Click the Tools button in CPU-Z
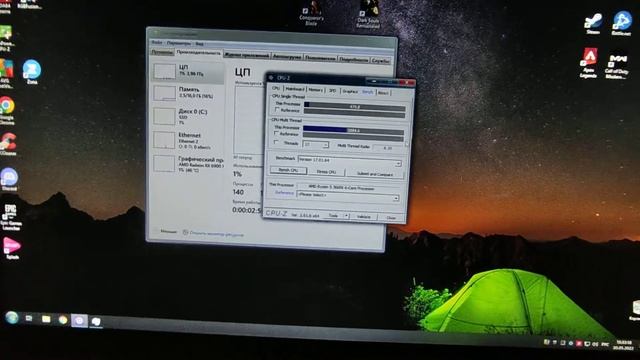Viewport: 640px width, 360px height. [333, 216]
